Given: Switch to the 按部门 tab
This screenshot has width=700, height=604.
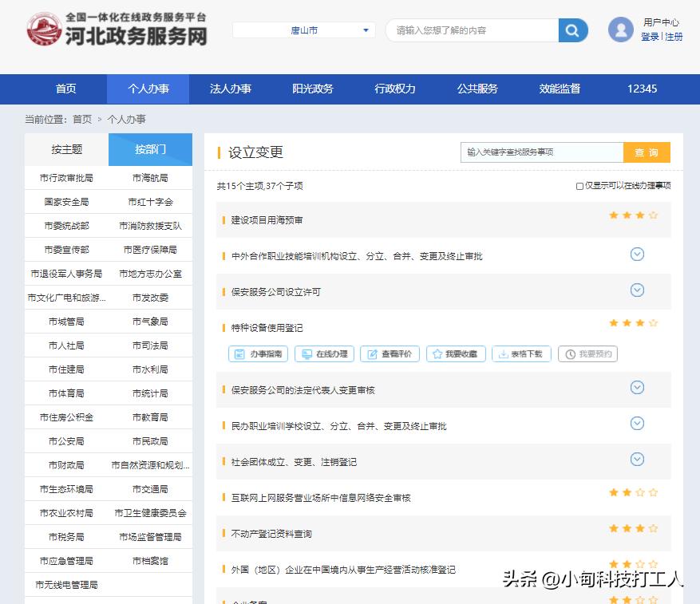Looking at the screenshot, I should pyautogui.click(x=150, y=149).
